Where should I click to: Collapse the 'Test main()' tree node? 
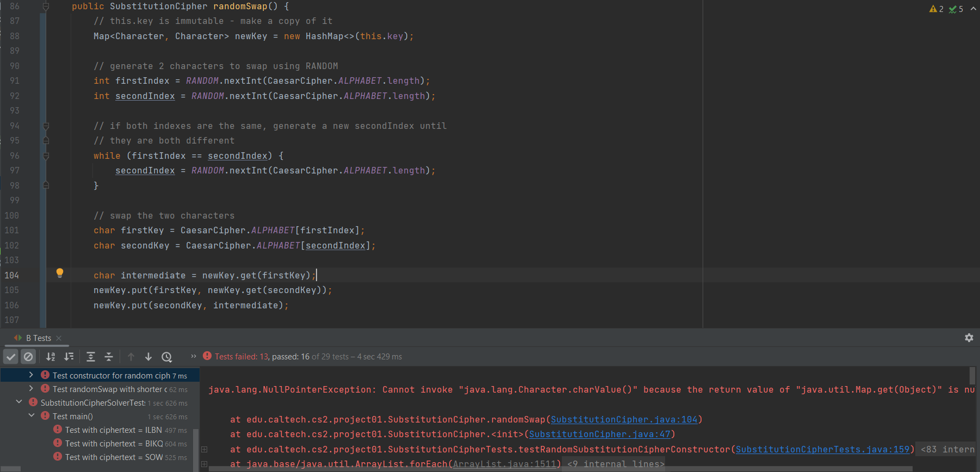pos(31,416)
